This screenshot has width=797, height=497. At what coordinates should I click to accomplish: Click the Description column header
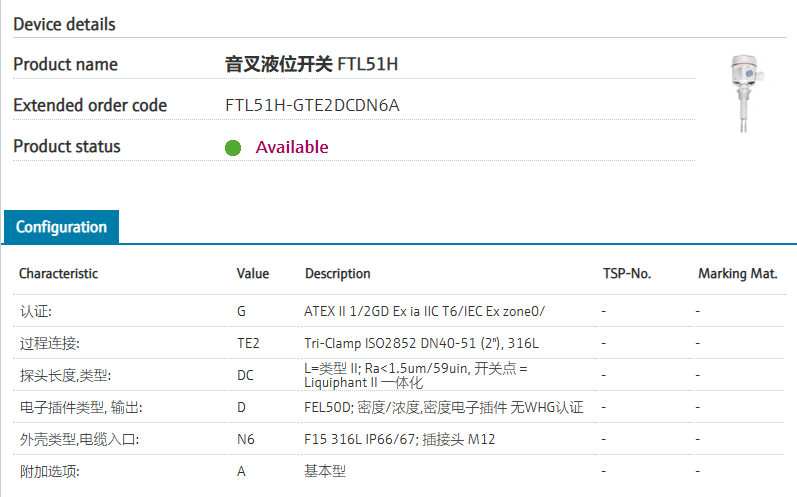[x=337, y=273]
